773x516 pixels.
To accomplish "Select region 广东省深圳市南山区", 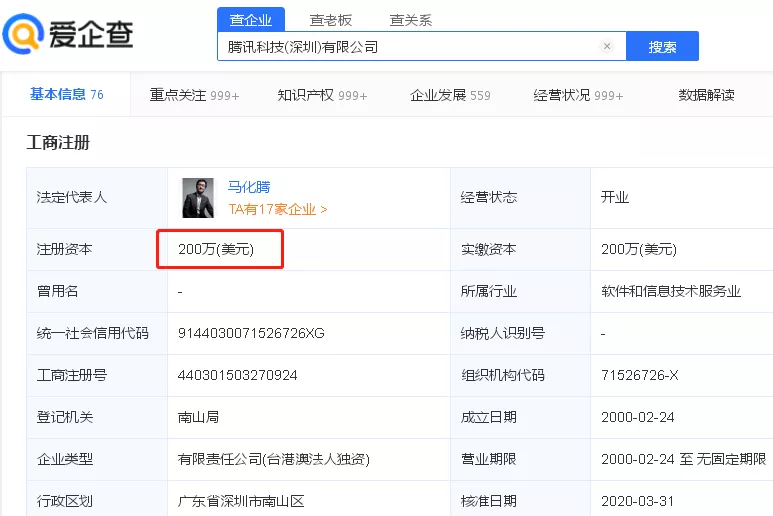I will (x=241, y=501).
